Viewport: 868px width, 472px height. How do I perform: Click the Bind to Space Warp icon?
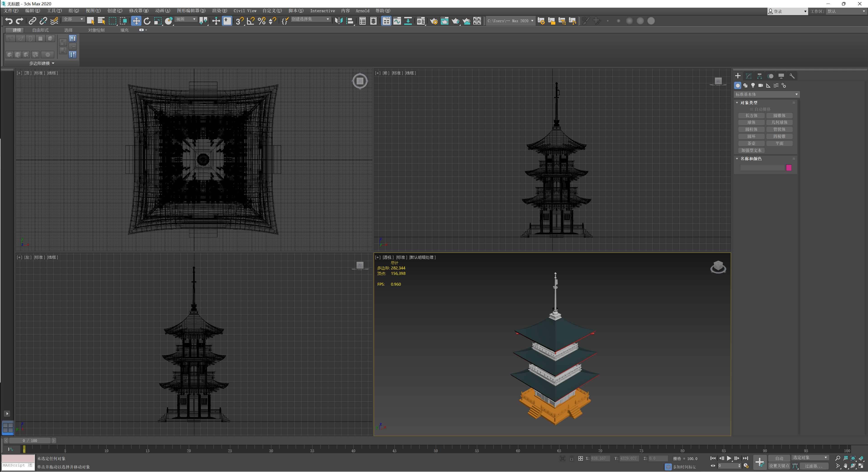coord(54,21)
